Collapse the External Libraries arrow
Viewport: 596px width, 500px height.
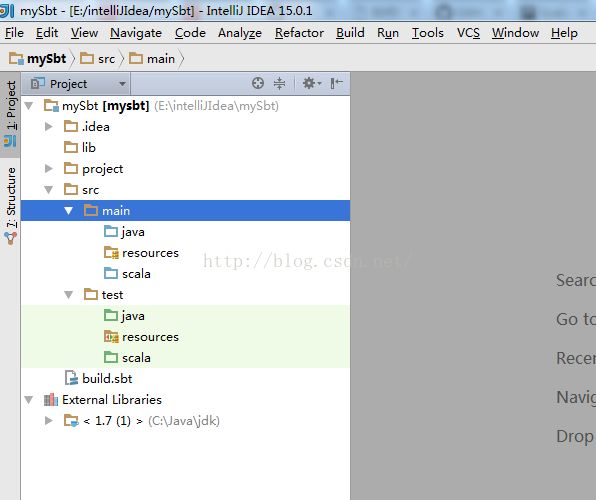point(29,400)
